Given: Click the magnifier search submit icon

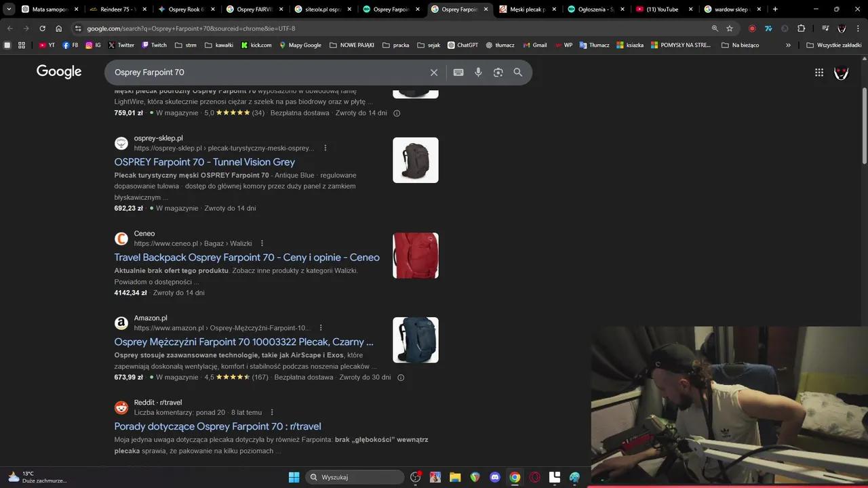Looking at the screenshot, I should tap(518, 73).
